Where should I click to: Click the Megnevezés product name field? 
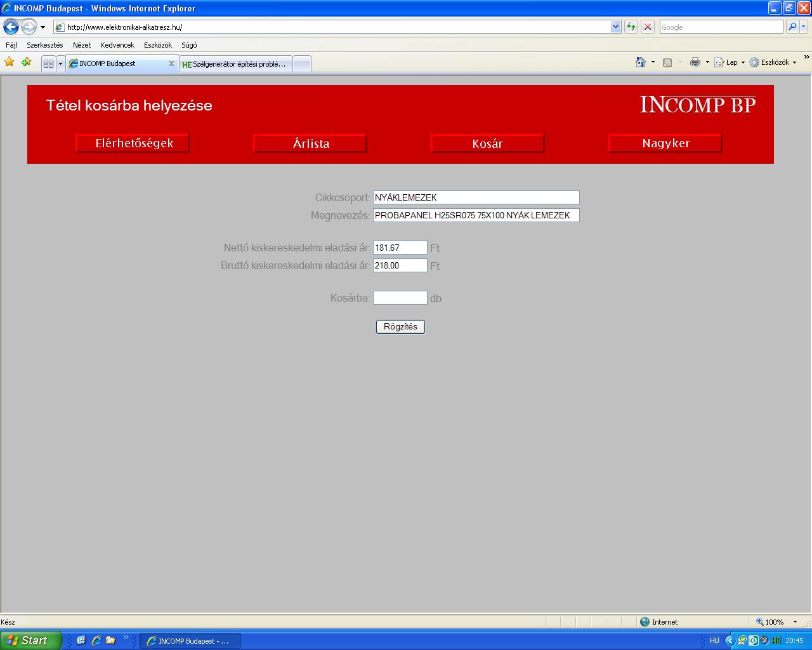(x=476, y=215)
